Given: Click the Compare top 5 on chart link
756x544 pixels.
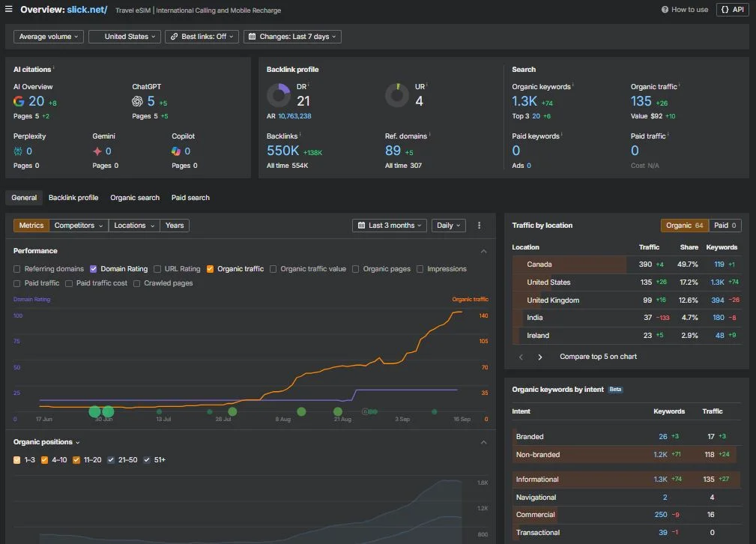Looking at the screenshot, I should 599,357.
